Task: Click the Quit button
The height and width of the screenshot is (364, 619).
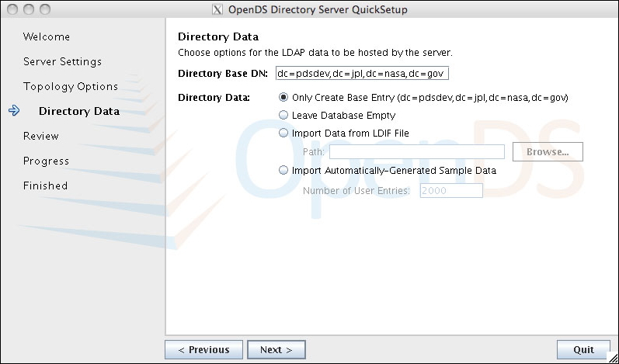Action: (x=583, y=350)
